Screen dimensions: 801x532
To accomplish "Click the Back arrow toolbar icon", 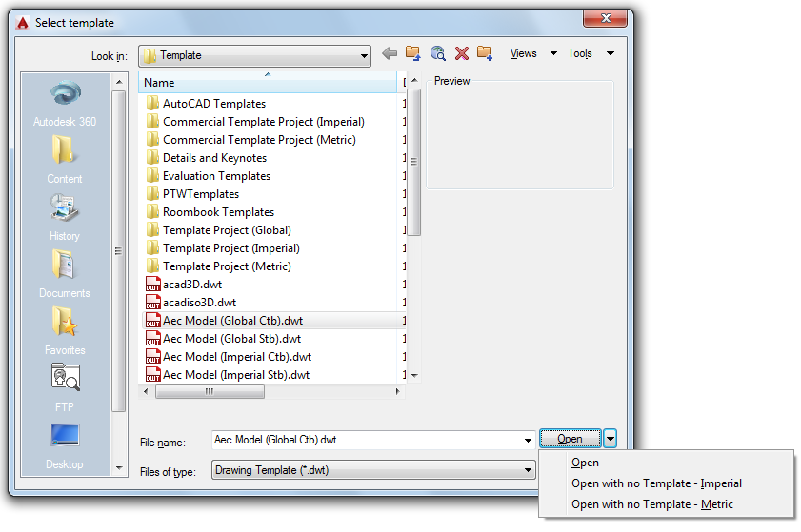I will click(x=390, y=53).
